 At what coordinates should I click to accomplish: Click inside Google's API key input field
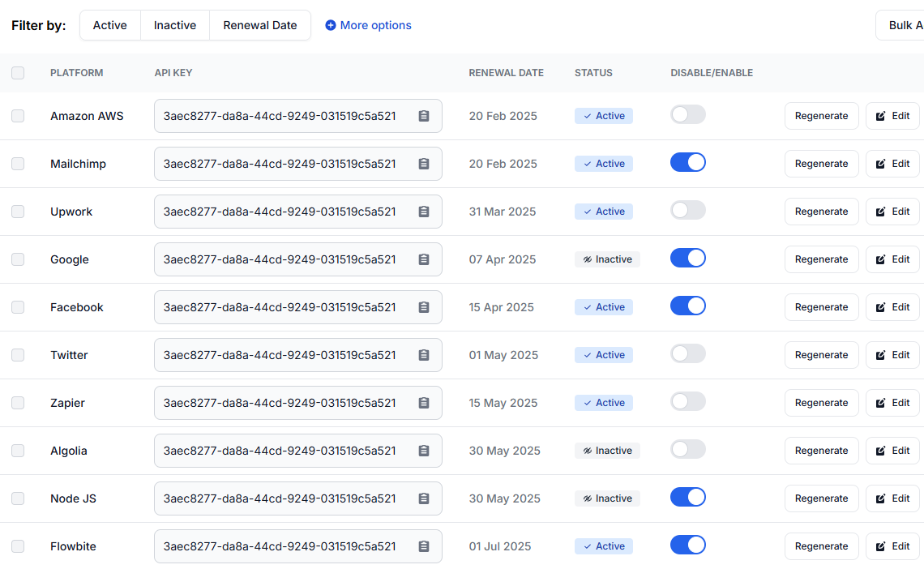[x=284, y=259]
